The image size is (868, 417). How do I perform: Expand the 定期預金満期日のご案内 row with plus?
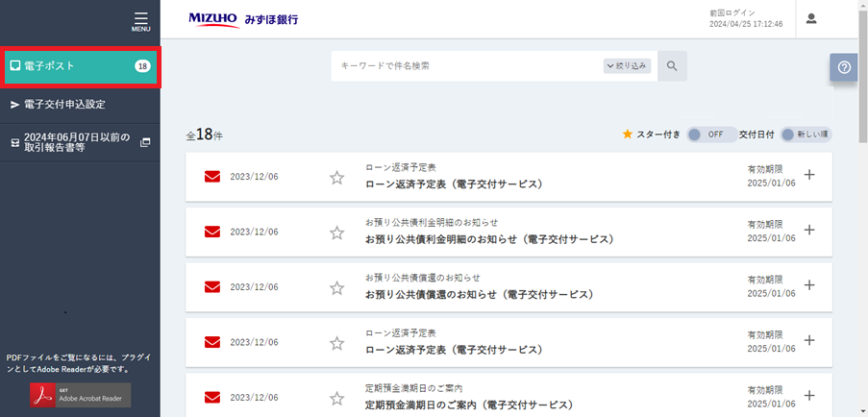click(x=809, y=396)
